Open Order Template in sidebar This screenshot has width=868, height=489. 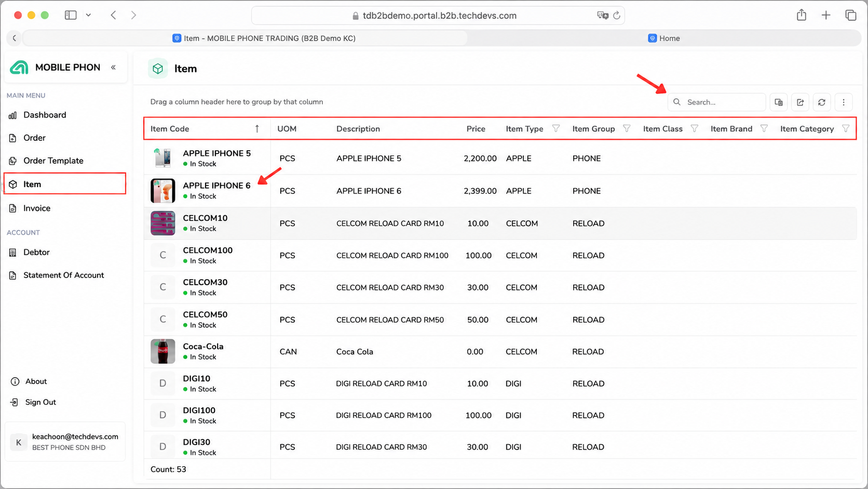pyautogui.click(x=53, y=161)
